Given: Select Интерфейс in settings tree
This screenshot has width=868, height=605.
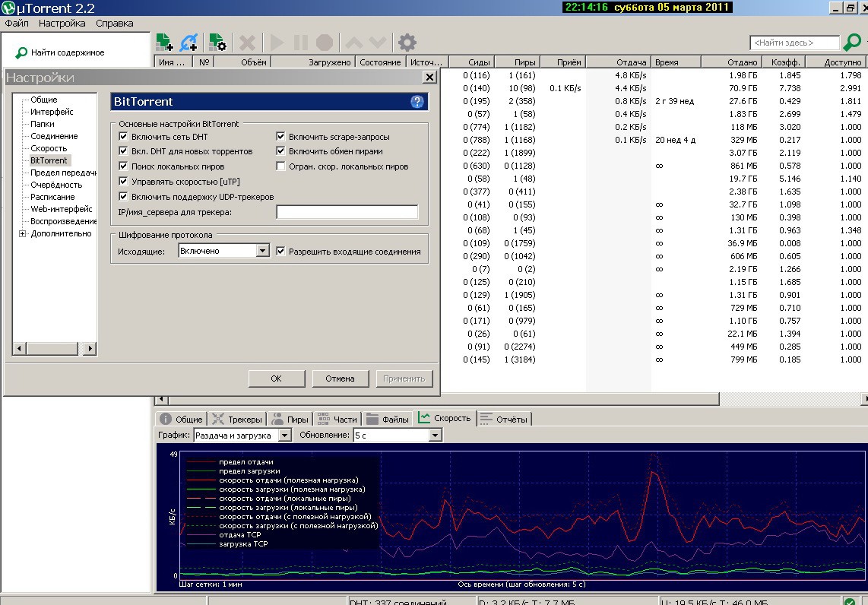Looking at the screenshot, I should point(52,112).
